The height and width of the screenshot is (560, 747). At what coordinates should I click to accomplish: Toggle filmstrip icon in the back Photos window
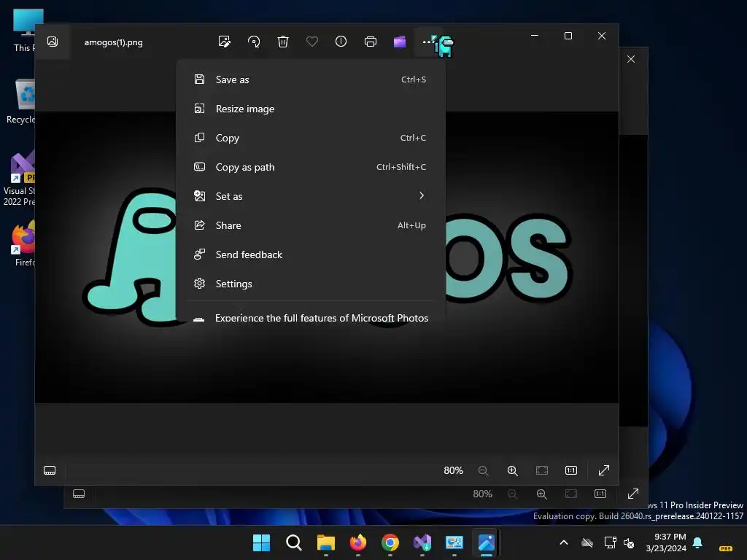click(79, 494)
